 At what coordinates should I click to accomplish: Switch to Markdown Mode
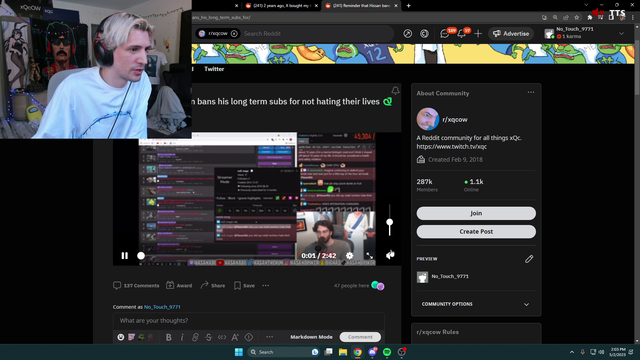(311, 337)
